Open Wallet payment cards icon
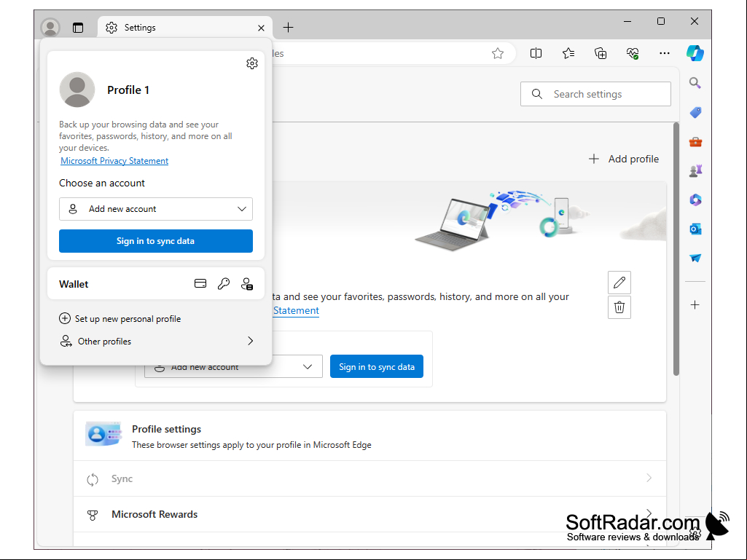This screenshot has height=560, width=747. point(200,284)
